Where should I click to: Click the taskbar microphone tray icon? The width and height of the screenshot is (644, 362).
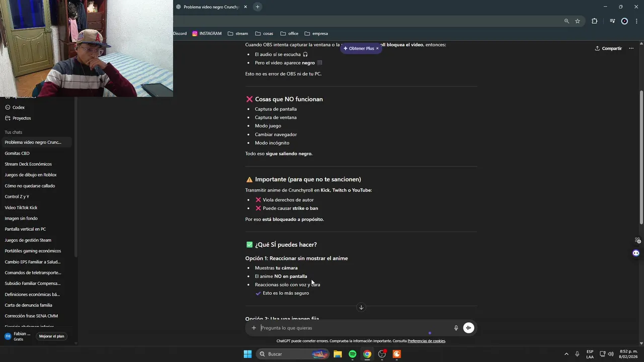[577, 354]
